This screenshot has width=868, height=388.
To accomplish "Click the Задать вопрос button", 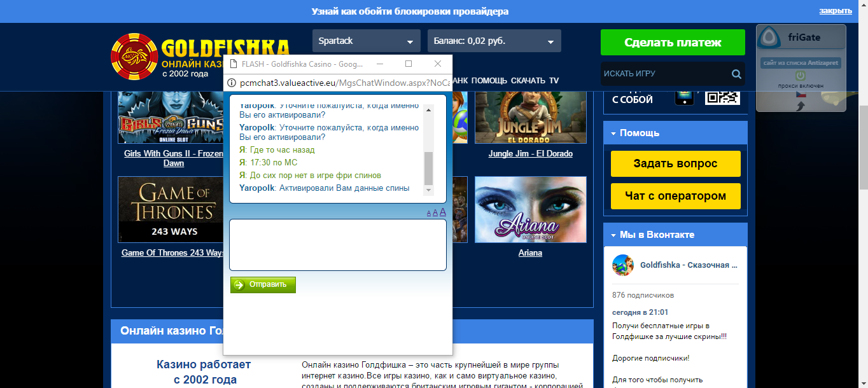I will (675, 163).
